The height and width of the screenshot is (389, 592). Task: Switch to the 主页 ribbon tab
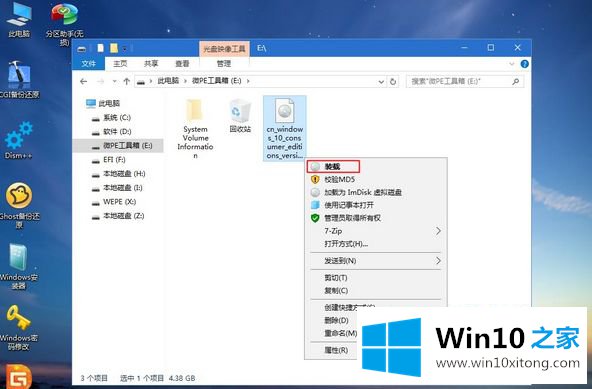point(120,63)
